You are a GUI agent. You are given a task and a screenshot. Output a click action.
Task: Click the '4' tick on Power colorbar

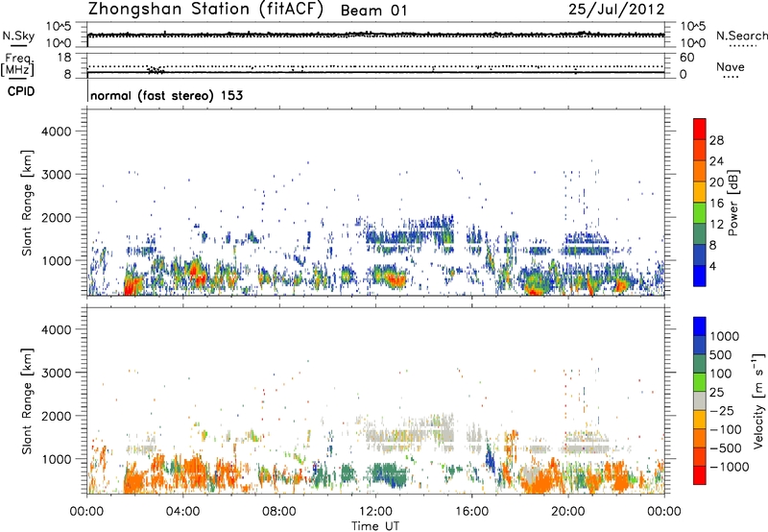[x=713, y=266]
